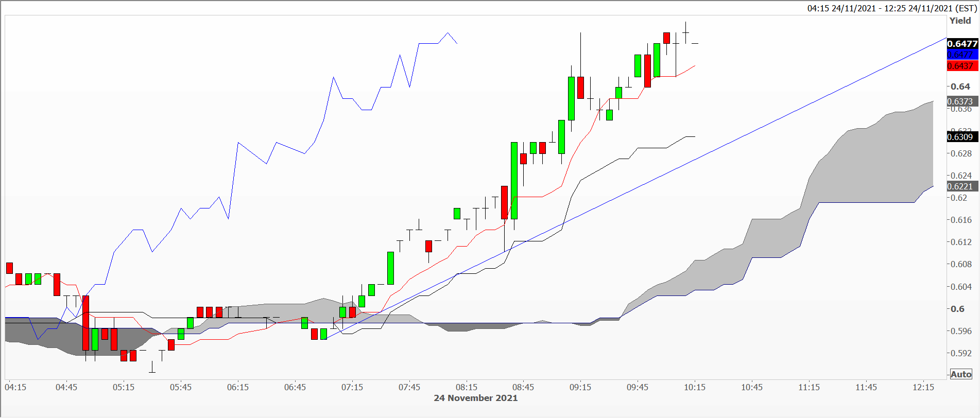Click the 09:45 time axis label
Viewport: 980px width, 418px height.
[638, 387]
